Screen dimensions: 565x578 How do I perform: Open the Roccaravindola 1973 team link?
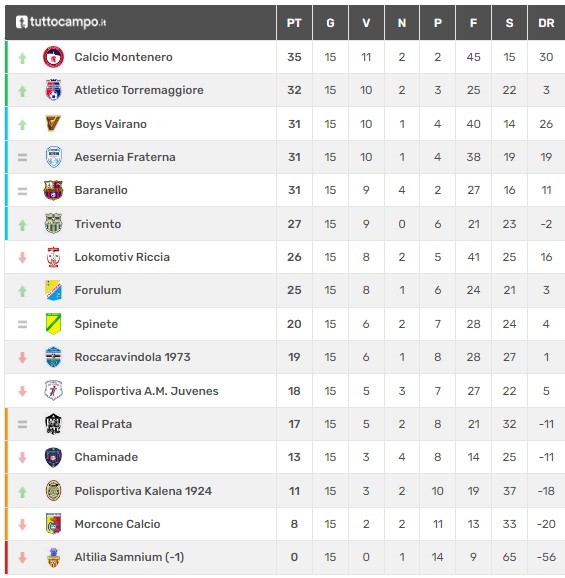(133, 357)
